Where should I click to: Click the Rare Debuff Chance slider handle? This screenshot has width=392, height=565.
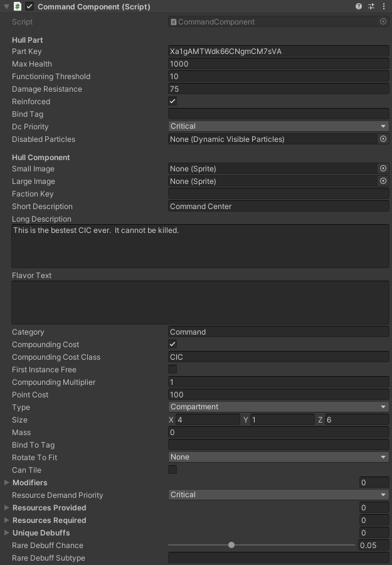[x=231, y=545]
